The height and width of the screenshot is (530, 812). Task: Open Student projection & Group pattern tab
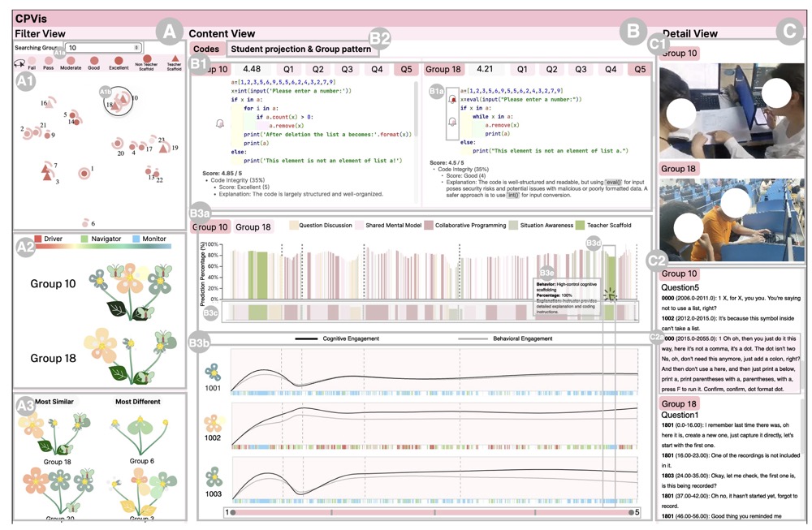tap(301, 50)
